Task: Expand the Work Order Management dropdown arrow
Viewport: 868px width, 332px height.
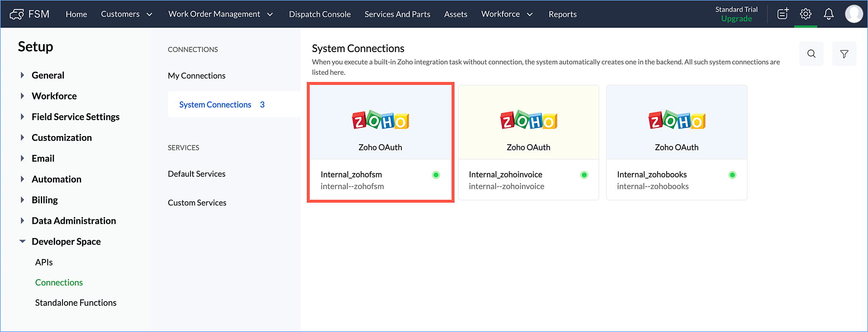Action: coord(270,14)
